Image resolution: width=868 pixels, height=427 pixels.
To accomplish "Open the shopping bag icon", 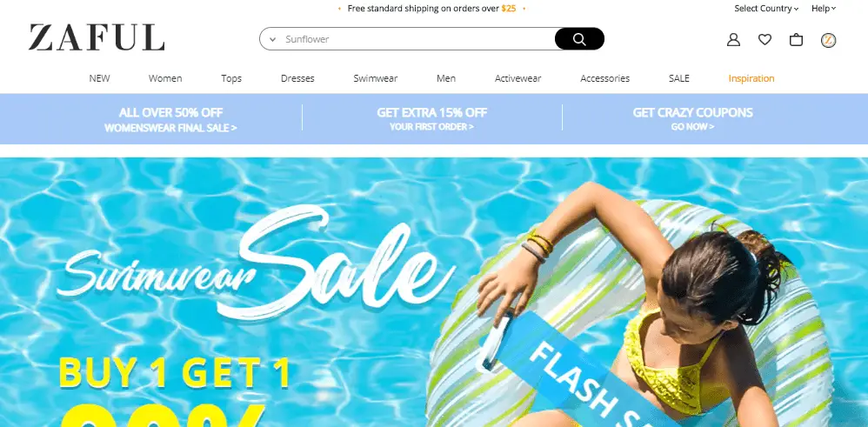I will [796, 40].
